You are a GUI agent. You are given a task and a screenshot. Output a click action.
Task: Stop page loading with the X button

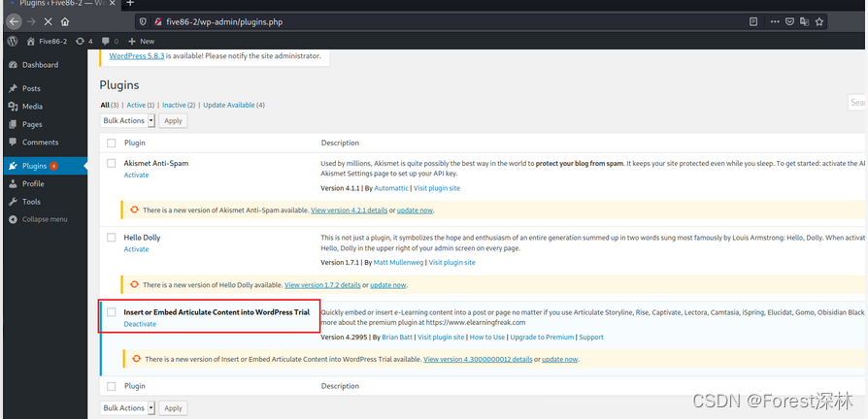click(x=49, y=22)
